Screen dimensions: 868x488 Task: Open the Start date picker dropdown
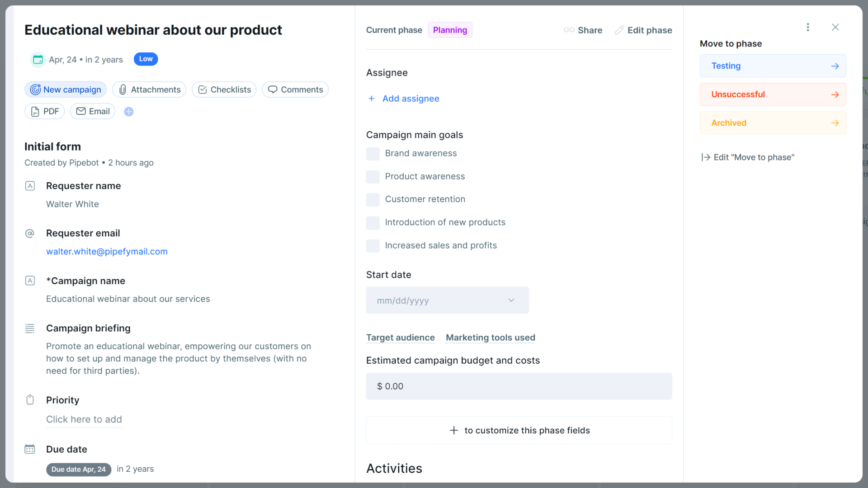click(x=511, y=300)
